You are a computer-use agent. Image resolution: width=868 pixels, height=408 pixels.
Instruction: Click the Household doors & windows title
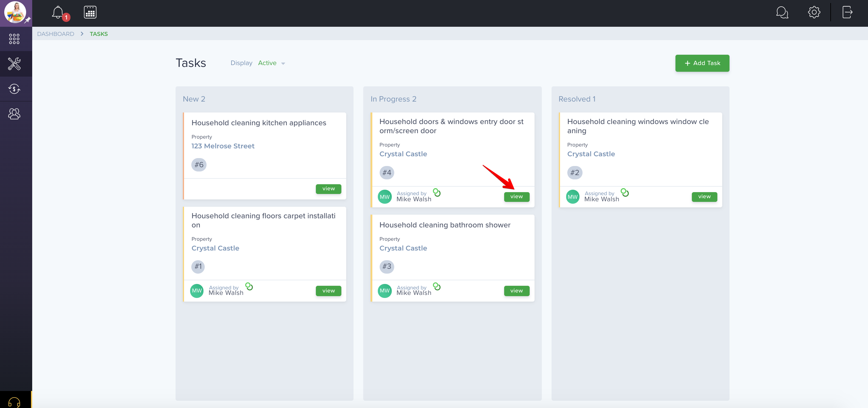pyautogui.click(x=452, y=126)
